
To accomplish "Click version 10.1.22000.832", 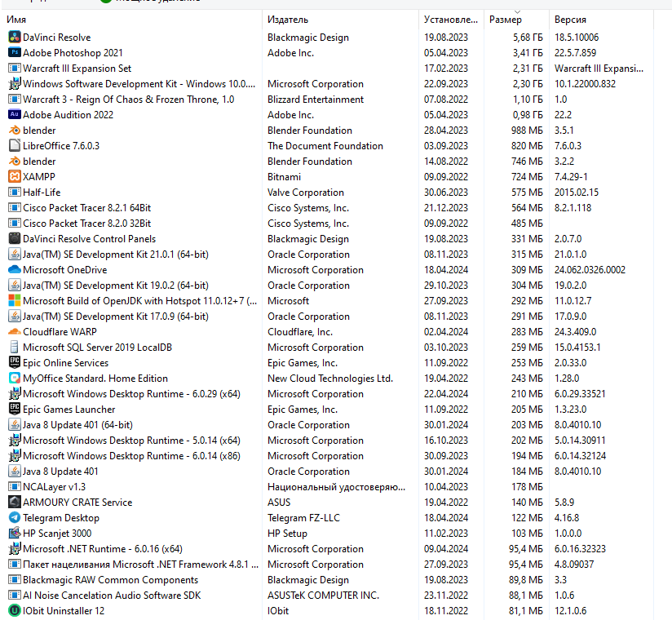I will (x=585, y=83).
